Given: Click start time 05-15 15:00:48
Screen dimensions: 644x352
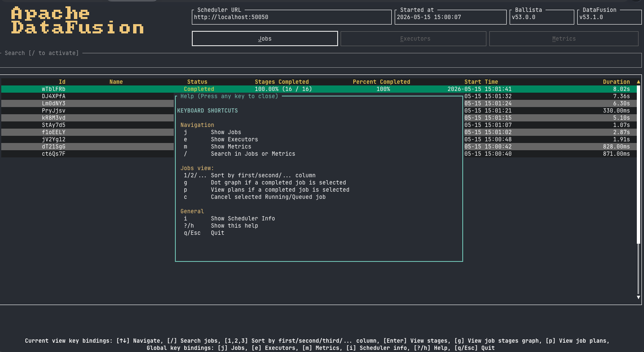Looking at the screenshot, I should (x=488, y=139).
